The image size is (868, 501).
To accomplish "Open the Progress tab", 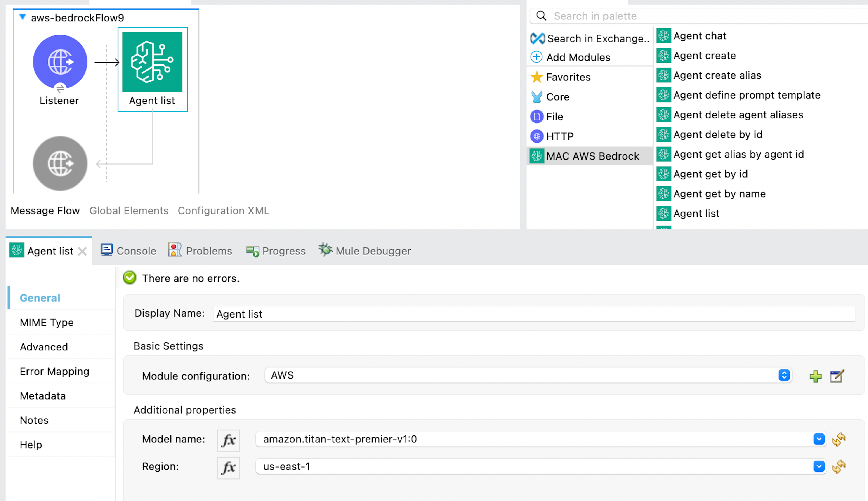I will (276, 251).
